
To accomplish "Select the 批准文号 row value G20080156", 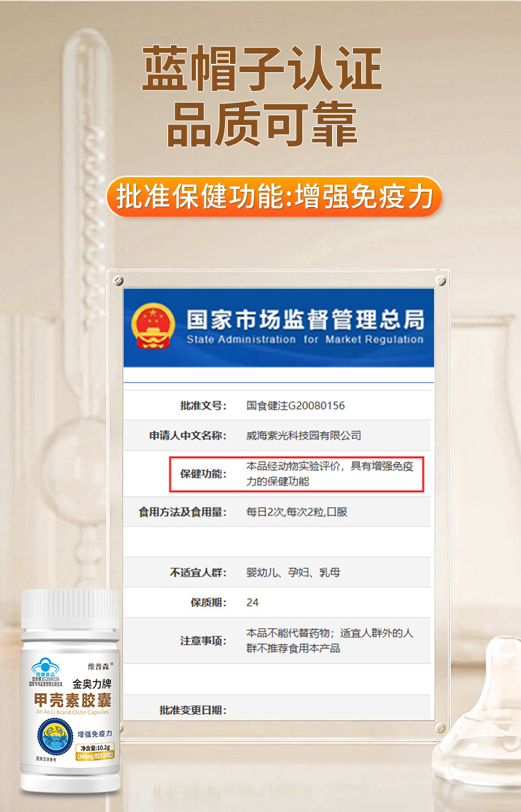I will [295, 406].
